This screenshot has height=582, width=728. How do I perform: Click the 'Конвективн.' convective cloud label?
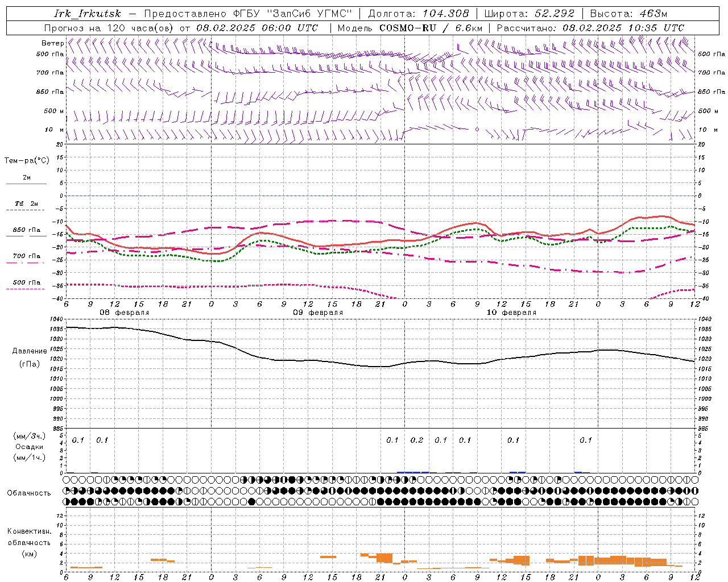29,531
